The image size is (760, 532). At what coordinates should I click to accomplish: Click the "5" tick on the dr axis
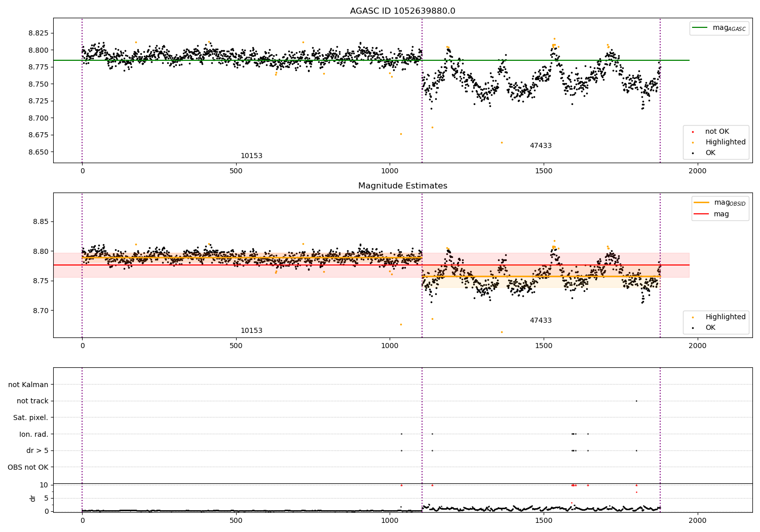coord(46,498)
